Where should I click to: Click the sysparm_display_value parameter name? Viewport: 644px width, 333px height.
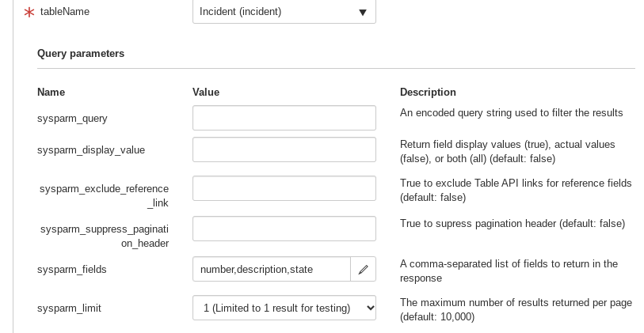tap(91, 149)
